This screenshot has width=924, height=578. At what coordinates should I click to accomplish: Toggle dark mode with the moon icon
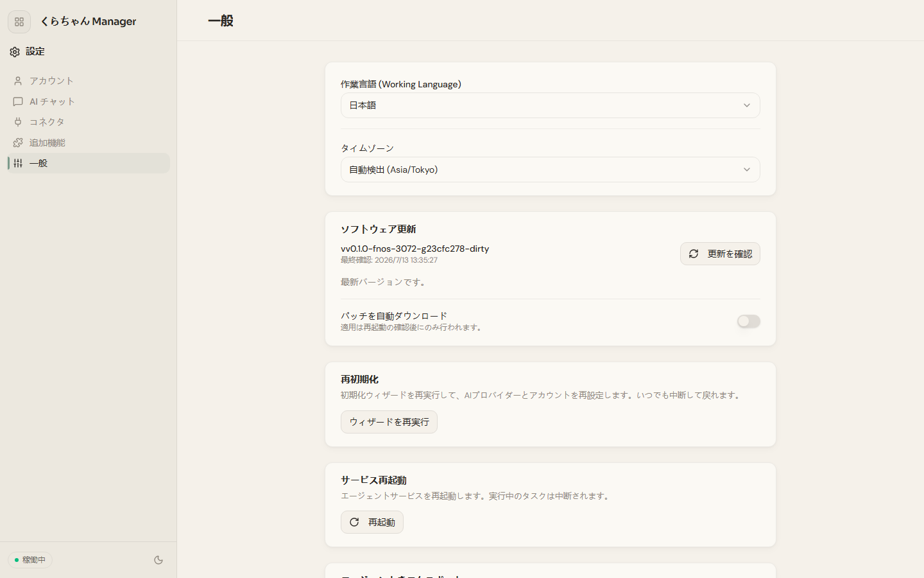[158, 560]
